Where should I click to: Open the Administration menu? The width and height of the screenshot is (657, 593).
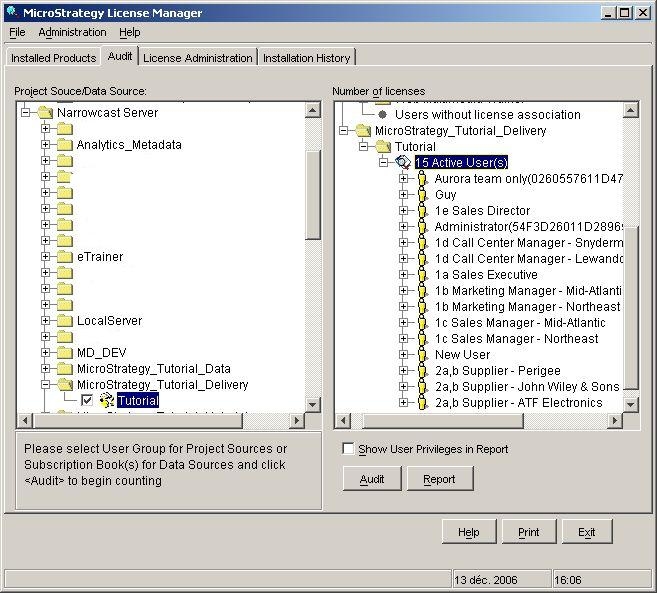pos(72,32)
